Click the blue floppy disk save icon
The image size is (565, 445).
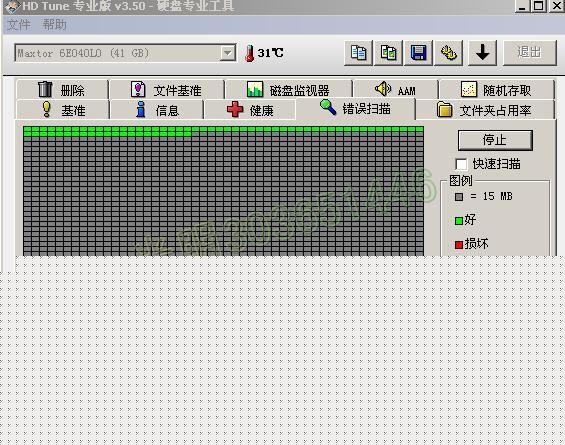pos(418,53)
